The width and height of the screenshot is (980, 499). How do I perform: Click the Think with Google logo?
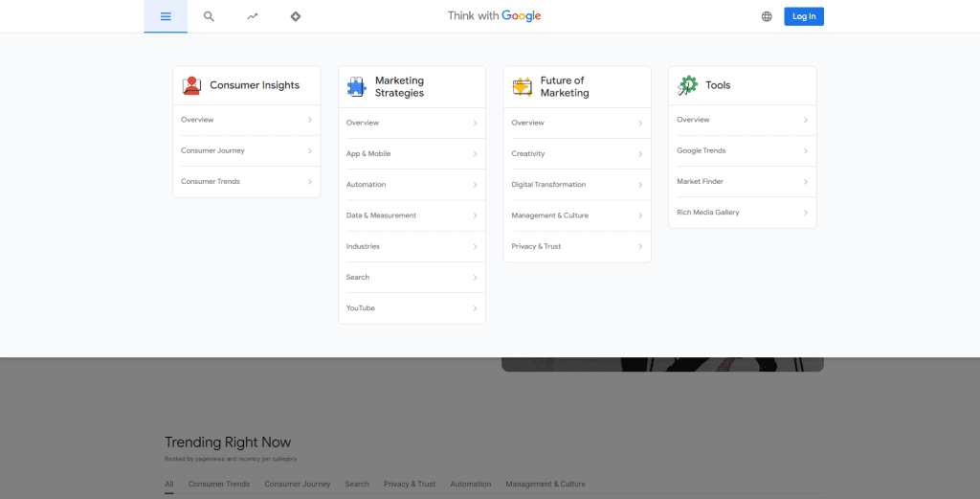(495, 16)
